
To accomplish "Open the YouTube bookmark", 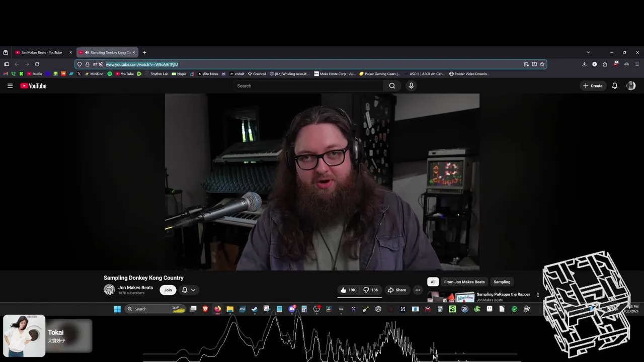I will (125, 74).
